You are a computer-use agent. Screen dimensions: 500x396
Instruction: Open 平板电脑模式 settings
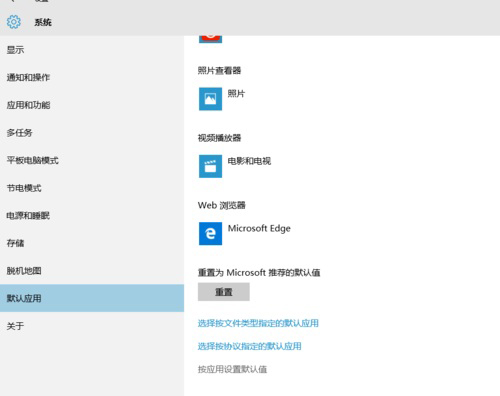92,160
